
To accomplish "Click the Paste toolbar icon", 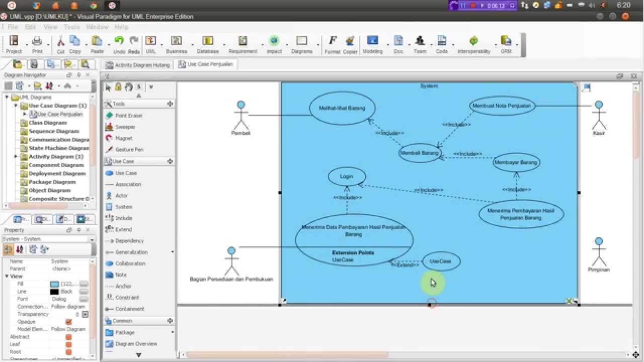I will click(x=97, y=44).
